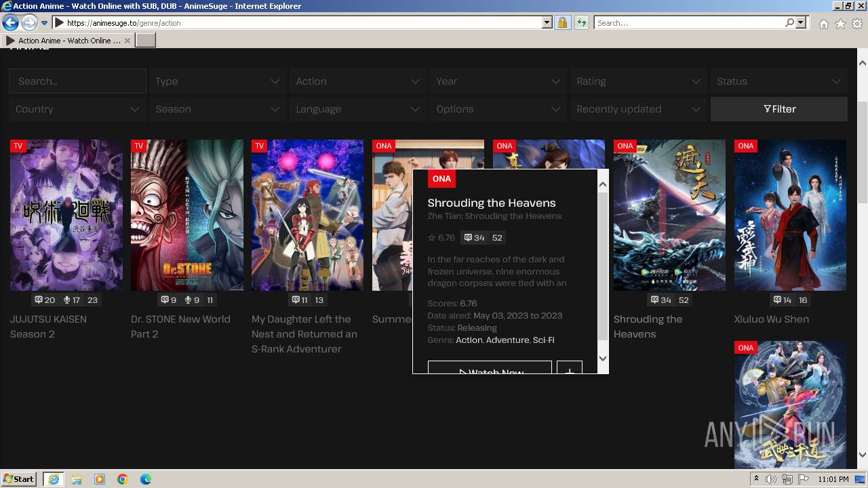Open the Status filter dropdown
The width and height of the screenshot is (868, 488).
coord(778,81)
